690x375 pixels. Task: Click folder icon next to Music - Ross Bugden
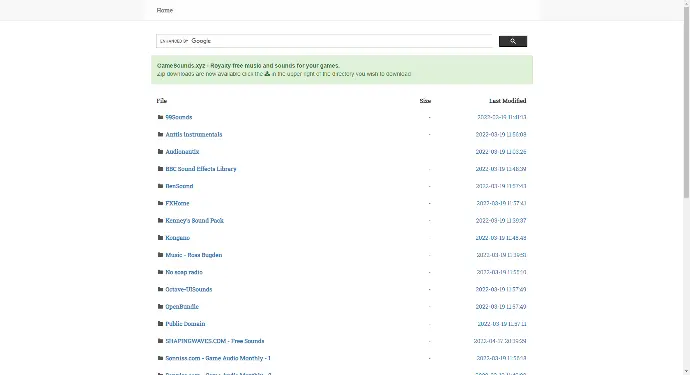point(160,255)
